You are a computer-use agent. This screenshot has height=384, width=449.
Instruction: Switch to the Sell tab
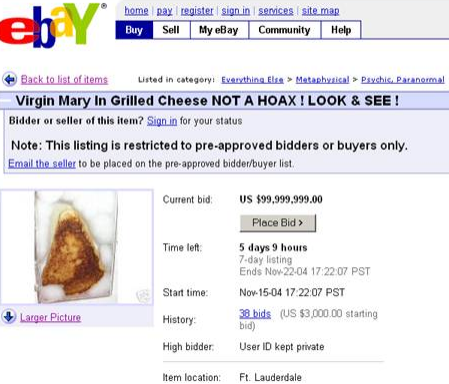(x=171, y=30)
